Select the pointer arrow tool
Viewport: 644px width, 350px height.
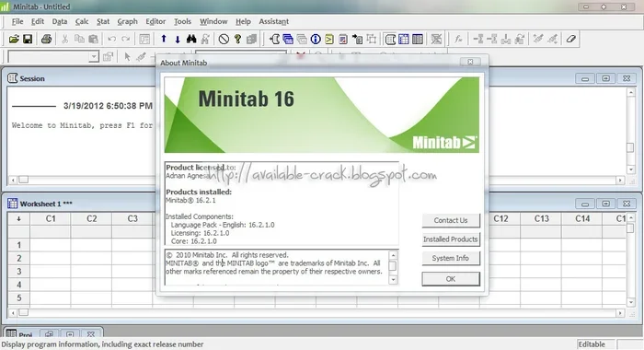point(127,57)
